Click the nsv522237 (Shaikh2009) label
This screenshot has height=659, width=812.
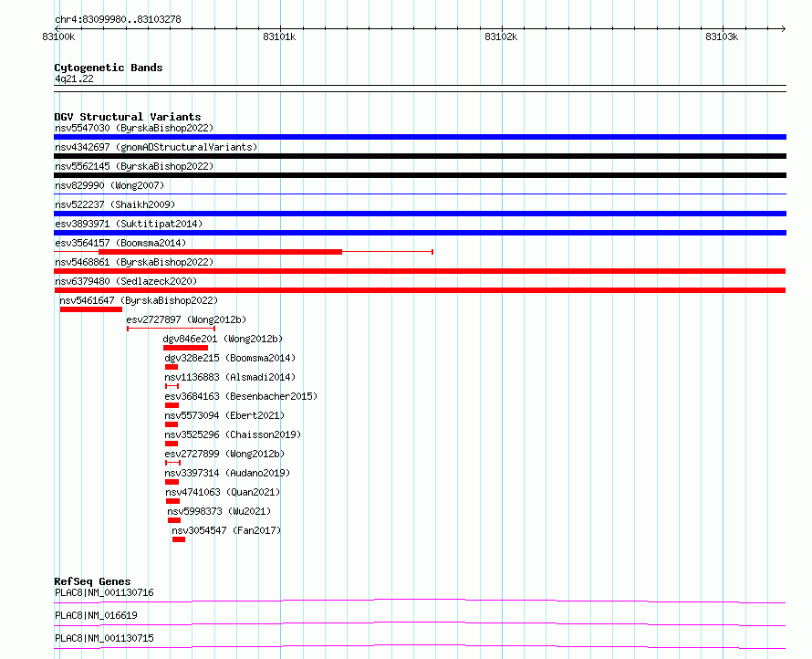tap(115, 204)
